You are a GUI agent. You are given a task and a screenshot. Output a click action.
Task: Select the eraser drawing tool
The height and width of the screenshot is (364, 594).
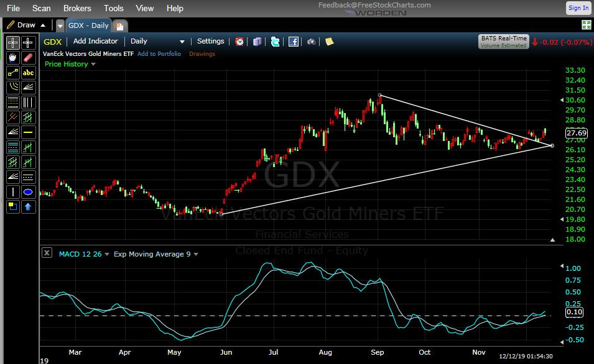coord(28,58)
